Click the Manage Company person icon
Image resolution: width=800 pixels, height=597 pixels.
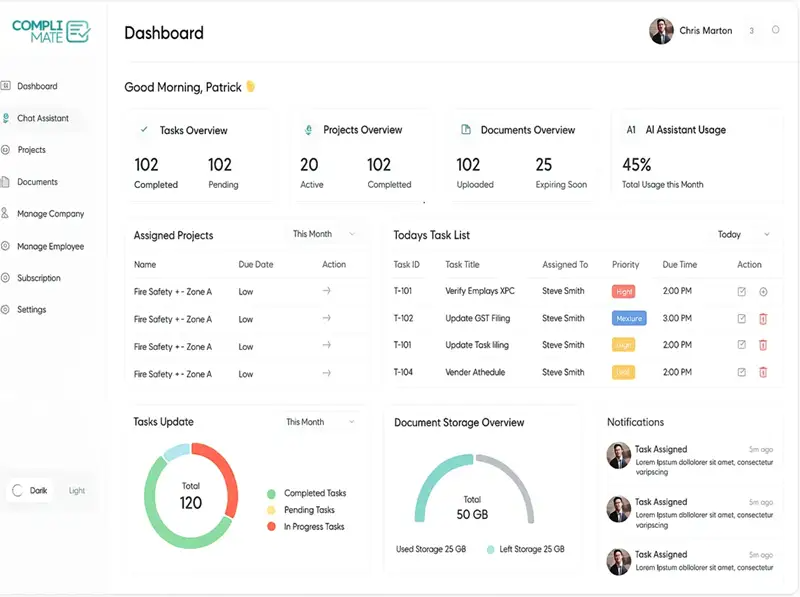pos(5,213)
